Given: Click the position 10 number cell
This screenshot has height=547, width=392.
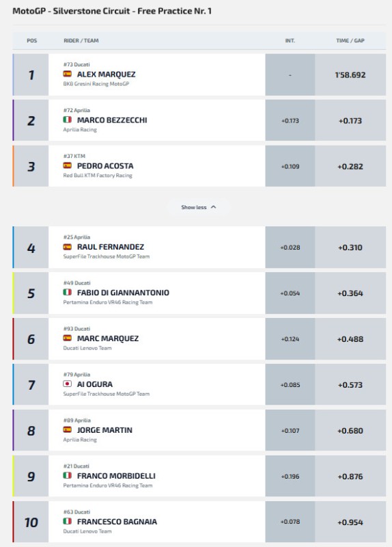Looking at the screenshot, I should pos(31,522).
